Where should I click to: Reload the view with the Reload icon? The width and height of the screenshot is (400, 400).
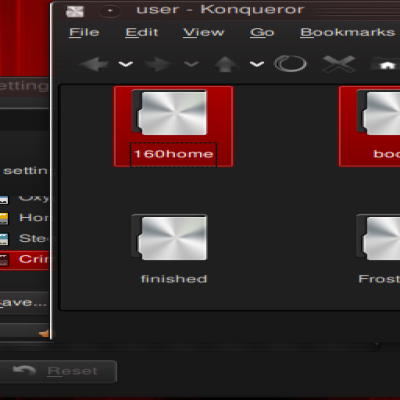pyautogui.click(x=290, y=63)
